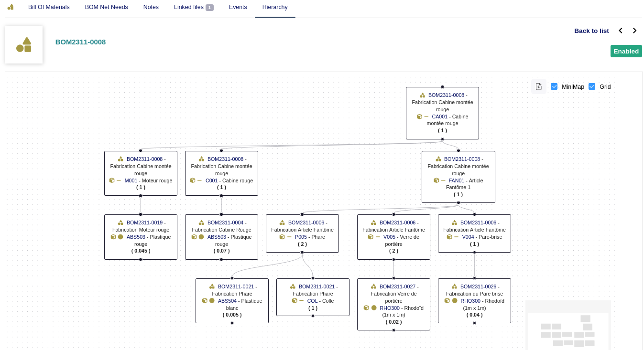The image size is (644, 350).
Task: Open the FAN01 product link
Action: pyautogui.click(x=456, y=180)
